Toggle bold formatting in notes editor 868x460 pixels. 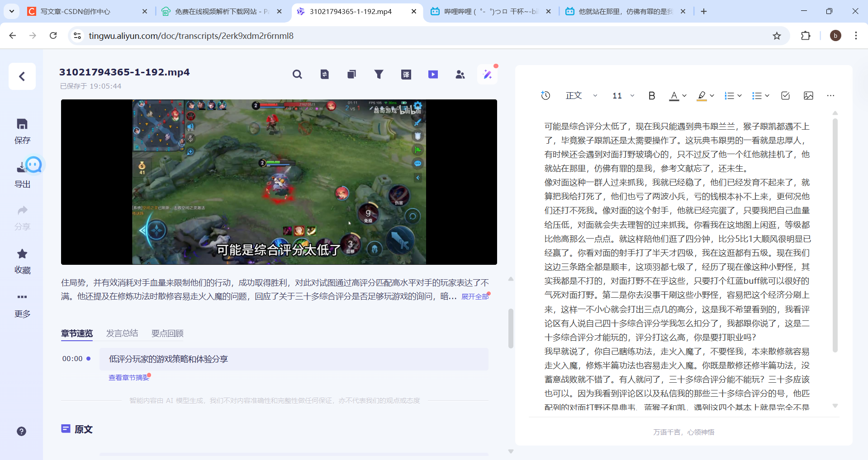click(652, 95)
